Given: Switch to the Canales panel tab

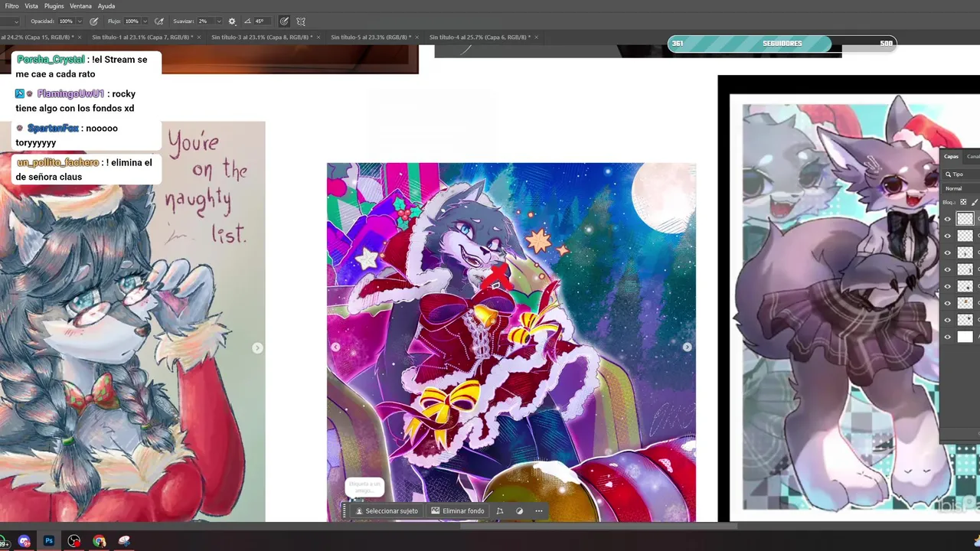Looking at the screenshot, I should (x=972, y=156).
